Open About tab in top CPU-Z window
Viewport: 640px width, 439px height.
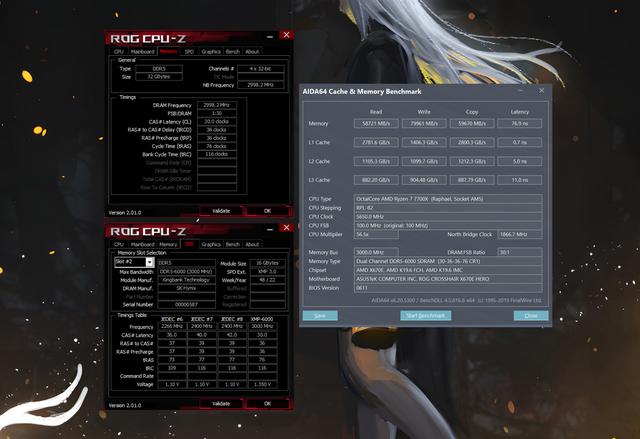(252, 51)
